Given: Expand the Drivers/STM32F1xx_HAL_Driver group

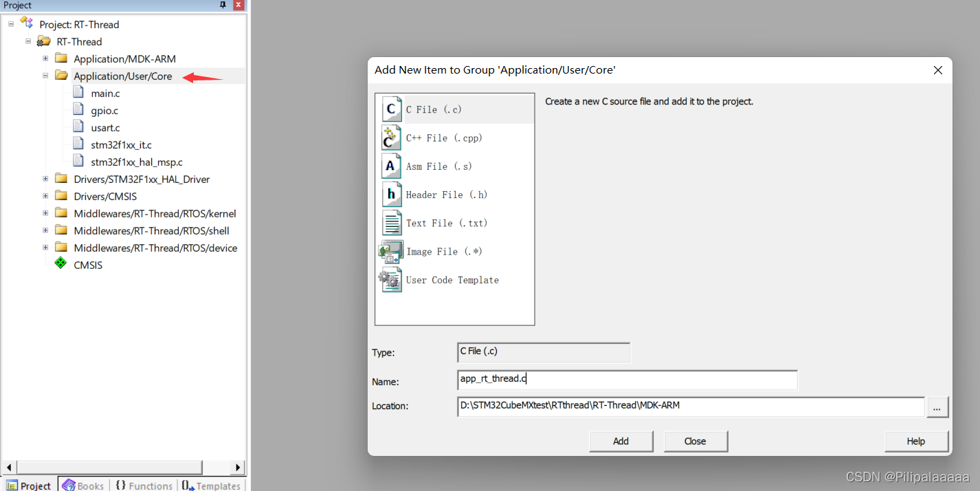Looking at the screenshot, I should (45, 179).
